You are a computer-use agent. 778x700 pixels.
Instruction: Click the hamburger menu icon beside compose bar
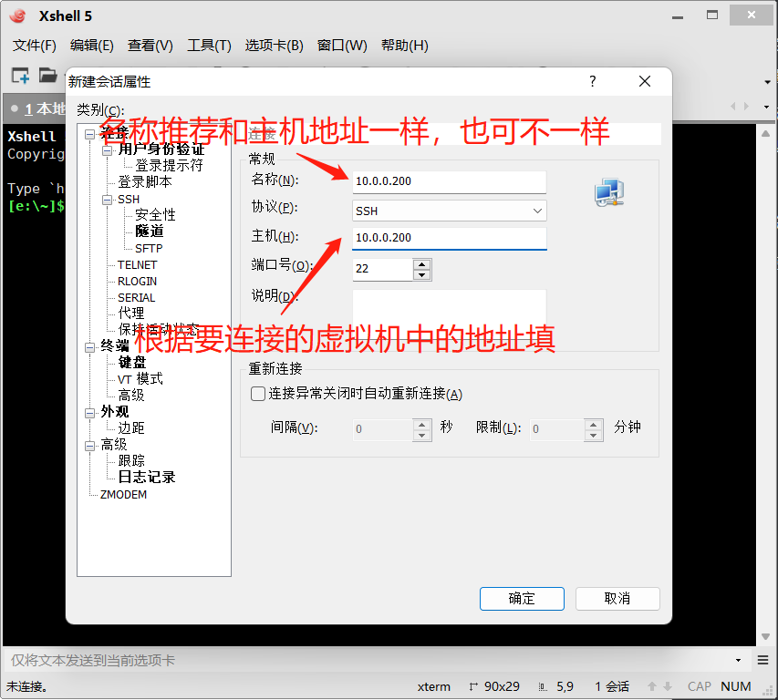click(762, 660)
